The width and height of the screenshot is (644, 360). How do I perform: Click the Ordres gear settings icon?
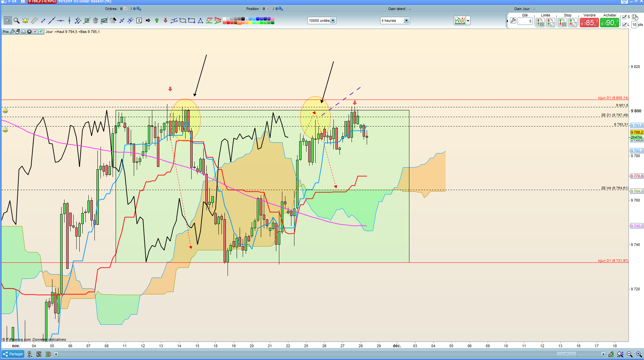[139, 9]
